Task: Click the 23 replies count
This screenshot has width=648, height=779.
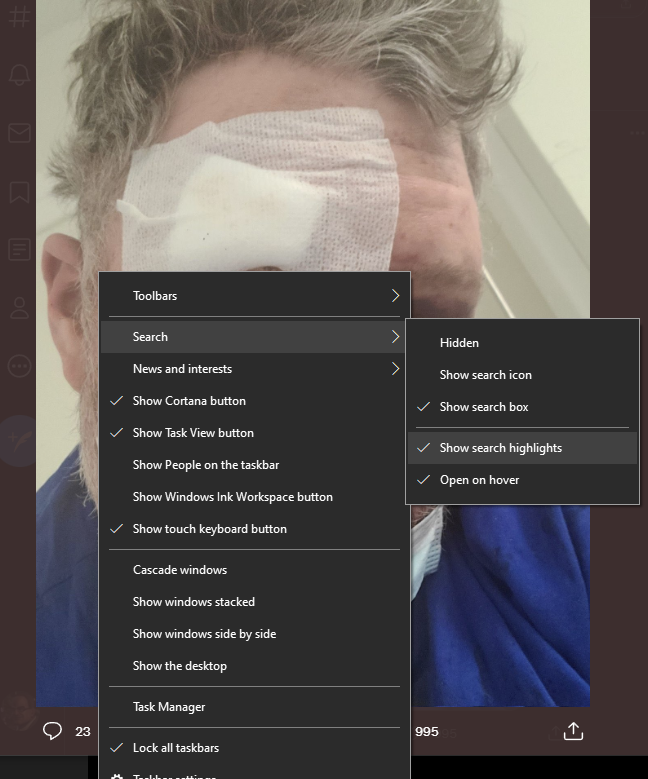Action: pos(83,731)
